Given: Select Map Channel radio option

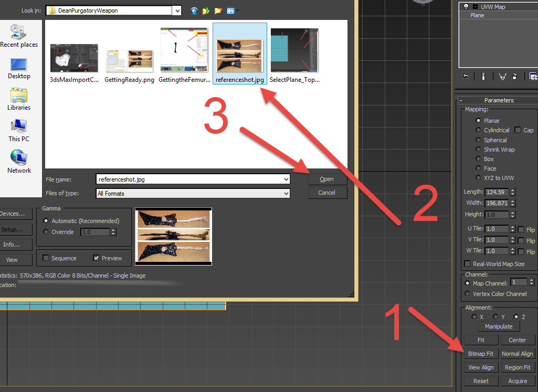Looking at the screenshot, I should click(x=467, y=283).
